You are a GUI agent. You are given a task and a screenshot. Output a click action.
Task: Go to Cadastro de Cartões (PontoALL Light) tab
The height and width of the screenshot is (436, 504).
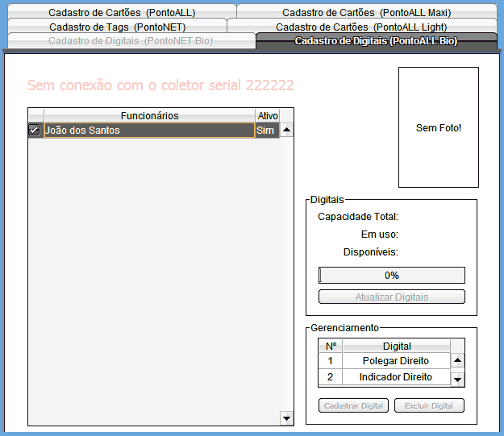[360, 27]
